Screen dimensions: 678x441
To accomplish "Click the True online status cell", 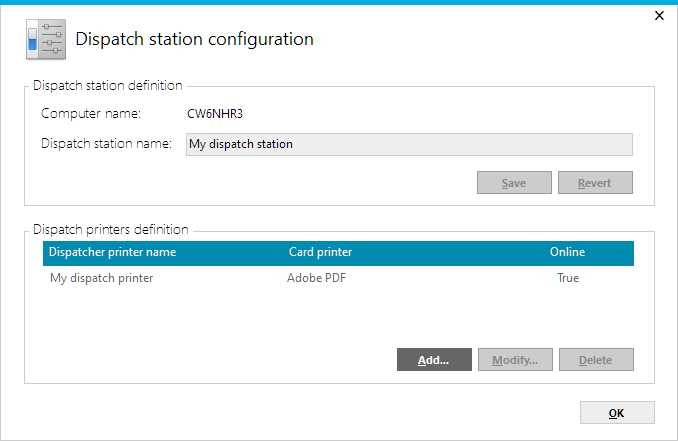I will [x=568, y=278].
